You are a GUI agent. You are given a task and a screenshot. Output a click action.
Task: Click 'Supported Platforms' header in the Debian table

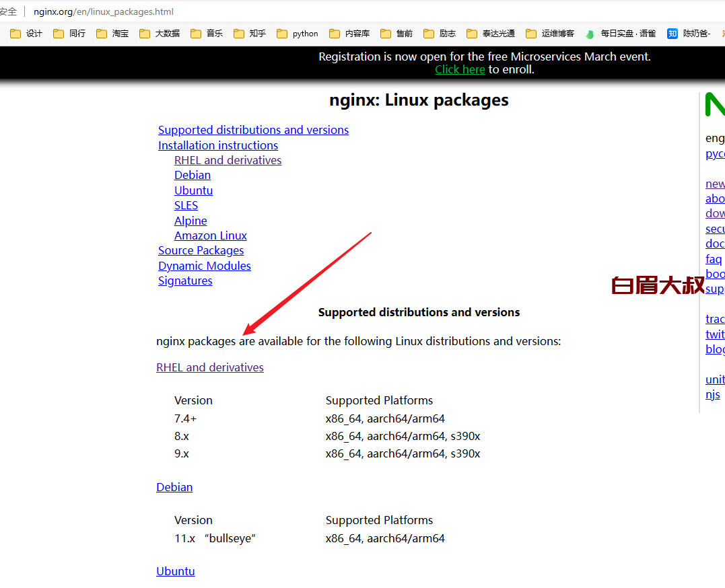coord(379,520)
